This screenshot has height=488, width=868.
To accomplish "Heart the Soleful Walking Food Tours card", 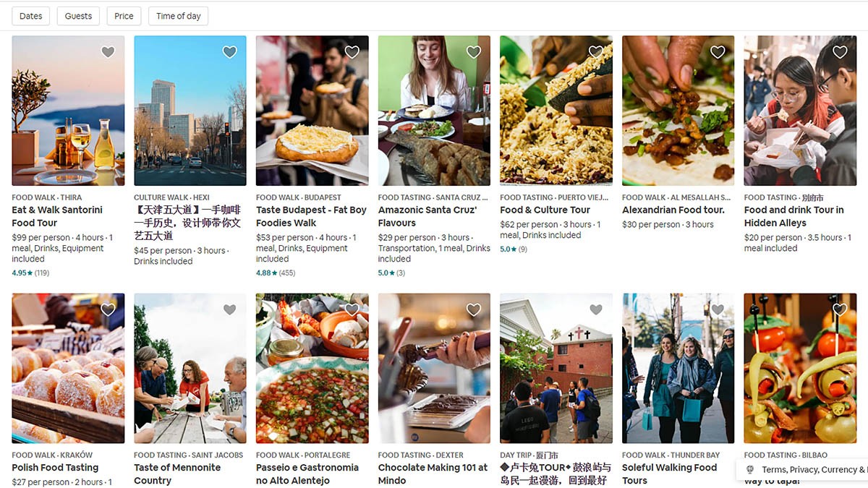I will (718, 309).
